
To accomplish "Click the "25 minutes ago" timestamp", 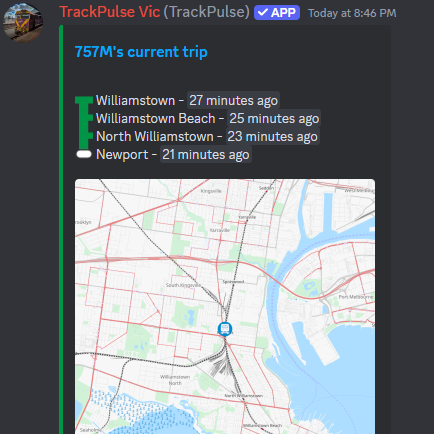I will tap(274, 118).
